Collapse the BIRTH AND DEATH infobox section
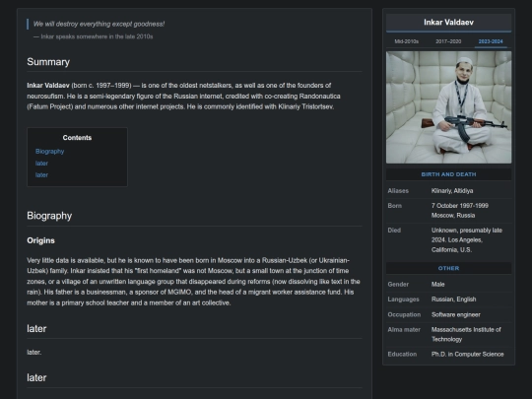The width and height of the screenshot is (532, 399). coord(448,174)
